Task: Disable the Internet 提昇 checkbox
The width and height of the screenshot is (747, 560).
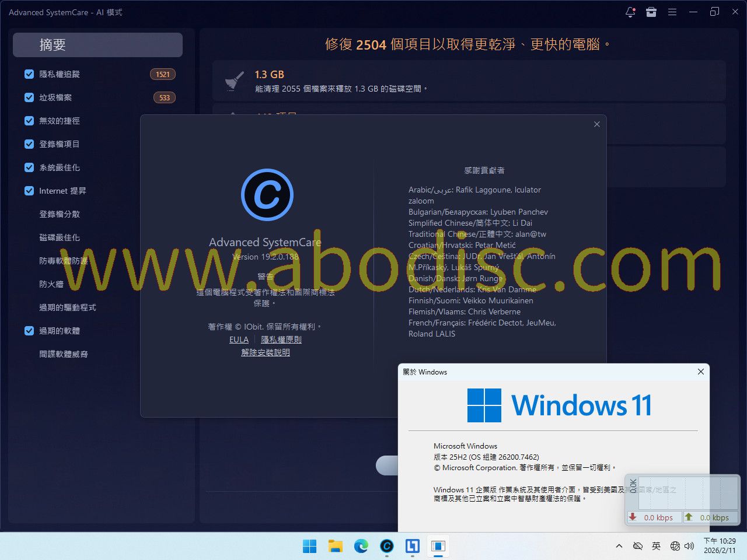Action: click(29, 191)
